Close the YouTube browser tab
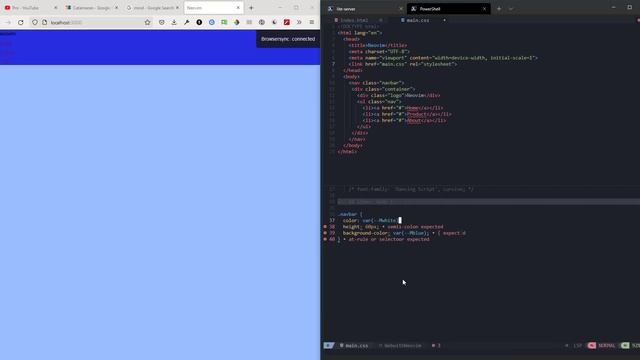The height and width of the screenshot is (360, 640). tap(56, 8)
